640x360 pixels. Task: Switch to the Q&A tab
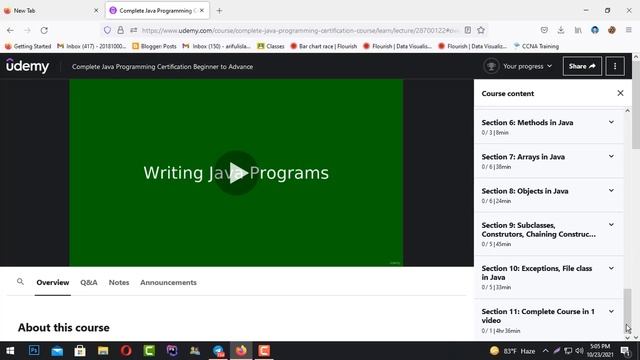(89, 282)
